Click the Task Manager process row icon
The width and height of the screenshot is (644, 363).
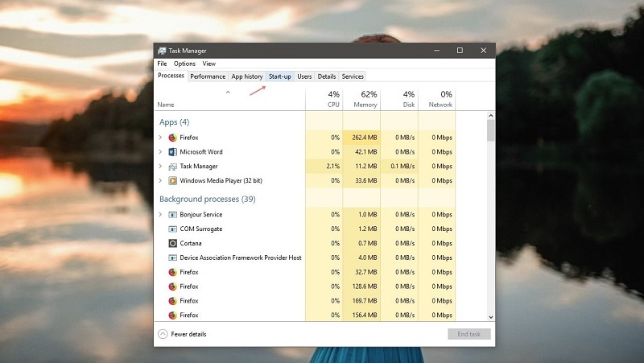[172, 167]
